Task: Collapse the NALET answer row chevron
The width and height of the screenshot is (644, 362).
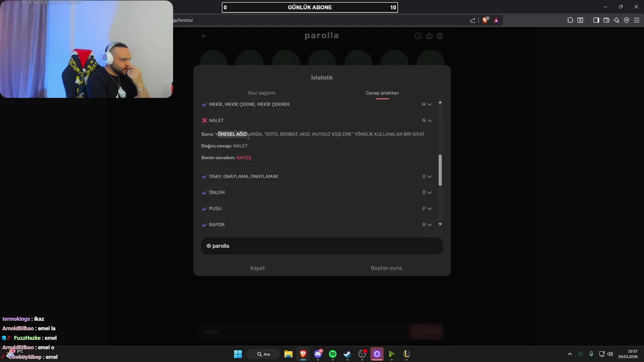Action: tap(429, 121)
